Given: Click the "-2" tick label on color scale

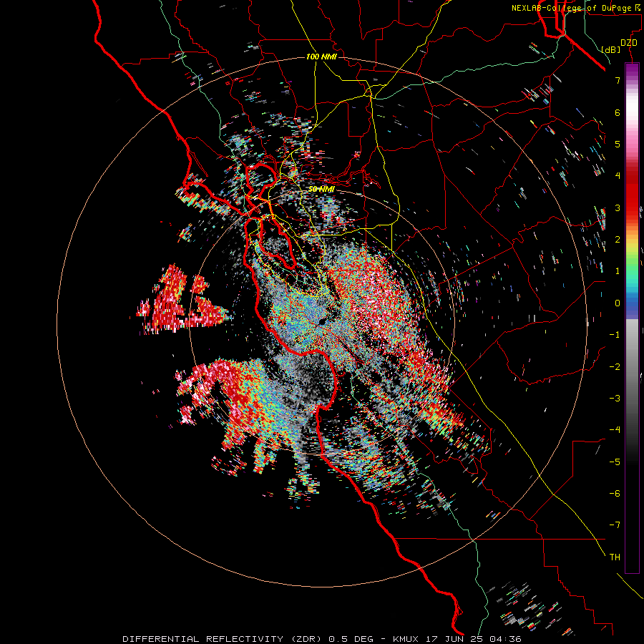Looking at the screenshot, I should 615,367.
